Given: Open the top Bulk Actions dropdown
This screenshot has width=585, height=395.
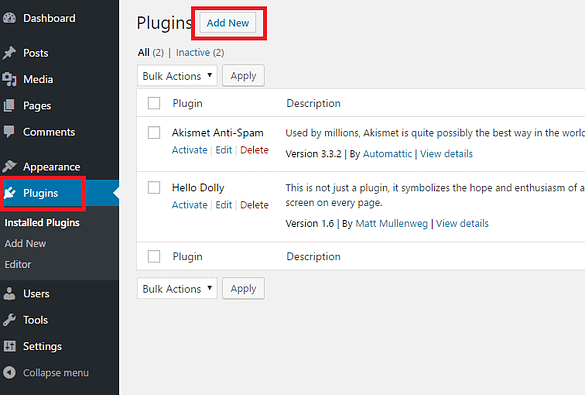Looking at the screenshot, I should tap(177, 76).
